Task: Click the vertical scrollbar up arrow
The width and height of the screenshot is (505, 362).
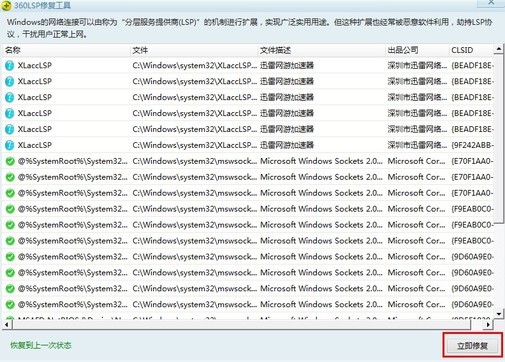Action: tap(499, 49)
